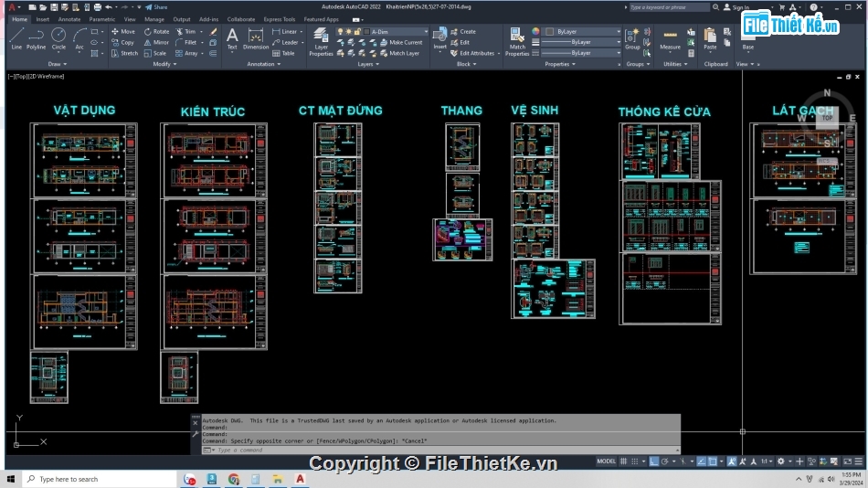The height and width of the screenshot is (488, 868).
Task: Switch to the Manage tab
Action: pos(153,19)
